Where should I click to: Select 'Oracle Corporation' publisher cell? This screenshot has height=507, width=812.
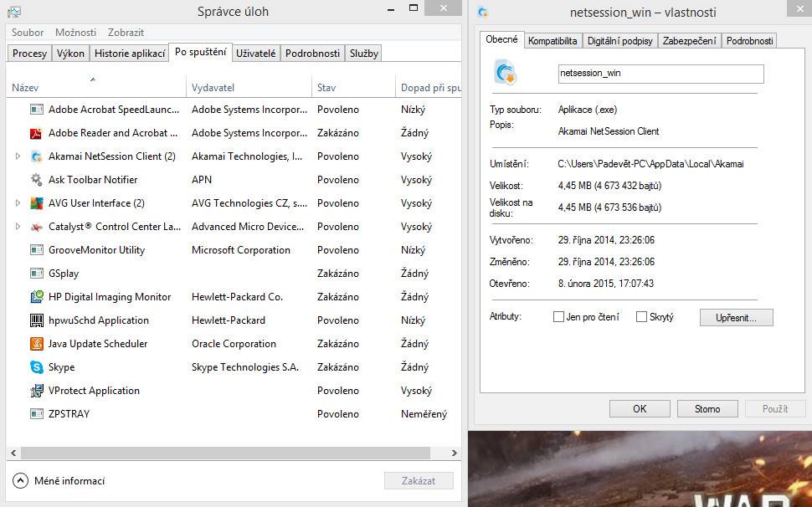pyautogui.click(x=234, y=344)
